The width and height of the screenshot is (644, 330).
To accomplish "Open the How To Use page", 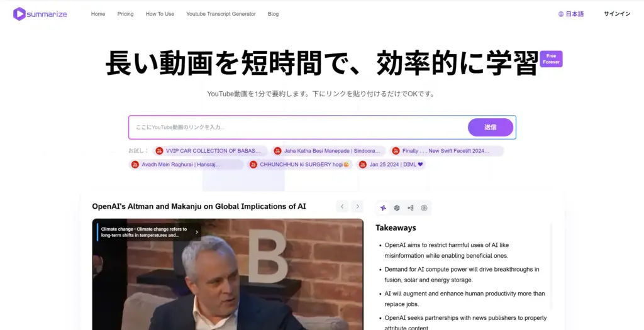I will (160, 14).
